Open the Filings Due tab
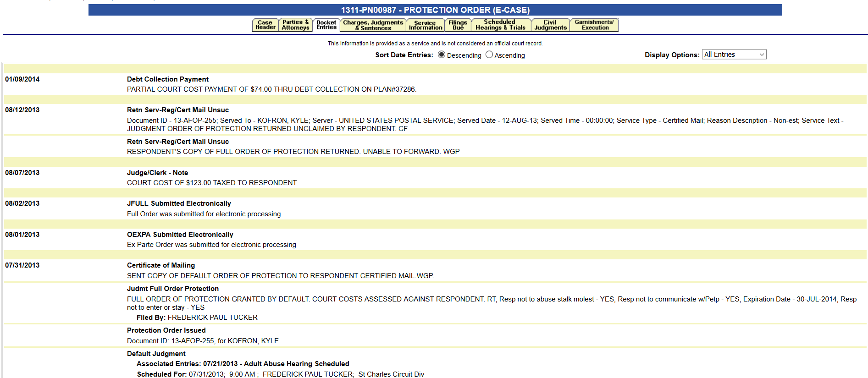This screenshot has height=378, width=868. tap(458, 25)
